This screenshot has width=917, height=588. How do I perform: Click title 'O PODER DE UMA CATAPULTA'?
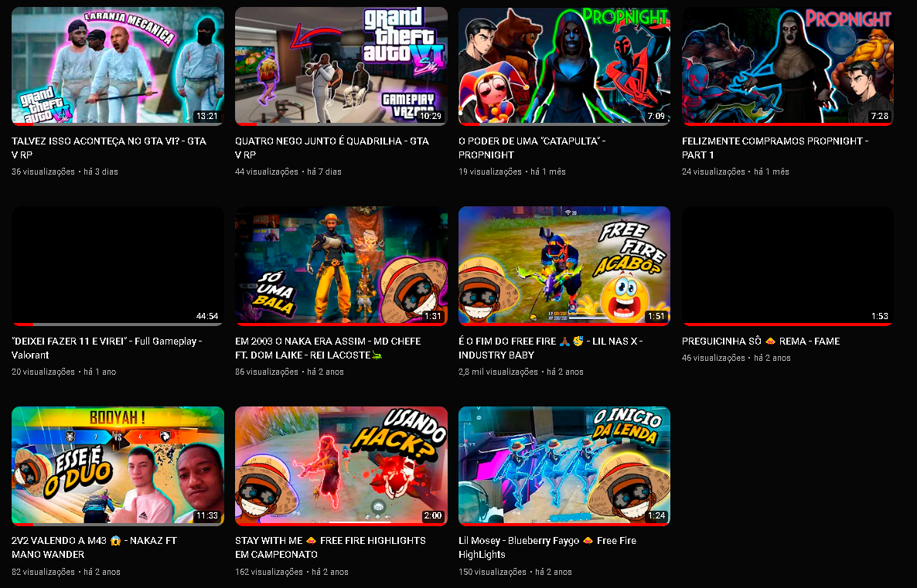click(x=532, y=148)
